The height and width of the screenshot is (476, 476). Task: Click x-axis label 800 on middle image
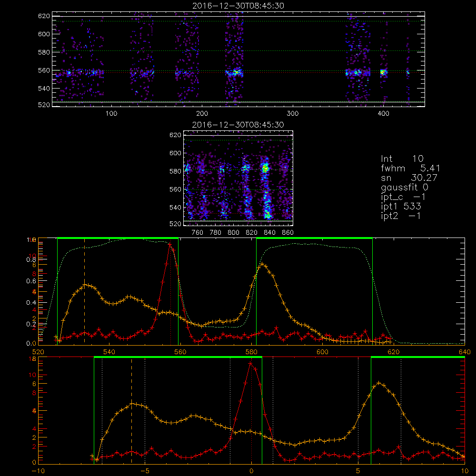tap(233, 233)
